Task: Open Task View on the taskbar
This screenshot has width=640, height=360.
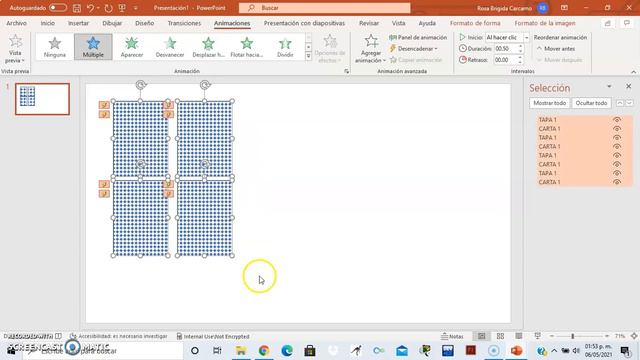Action: [x=217, y=350]
